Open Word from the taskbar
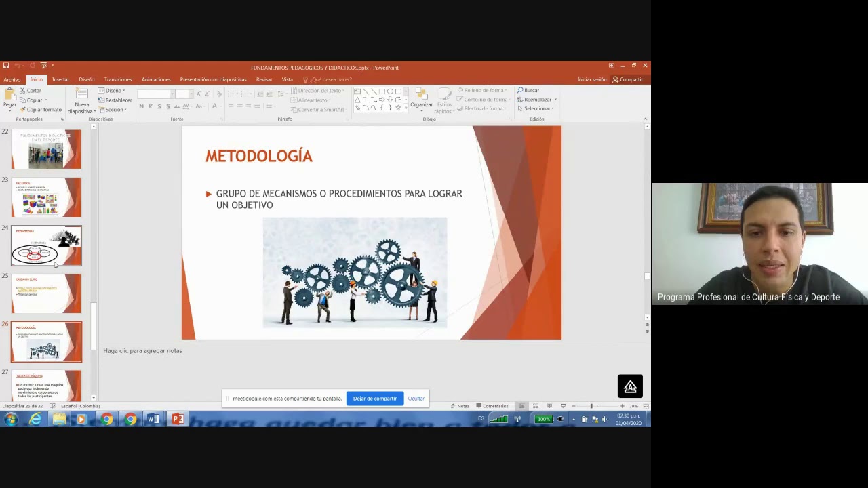 [x=153, y=420]
